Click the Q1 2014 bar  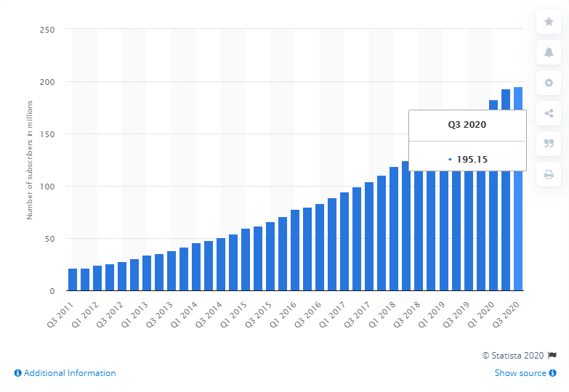click(x=196, y=267)
